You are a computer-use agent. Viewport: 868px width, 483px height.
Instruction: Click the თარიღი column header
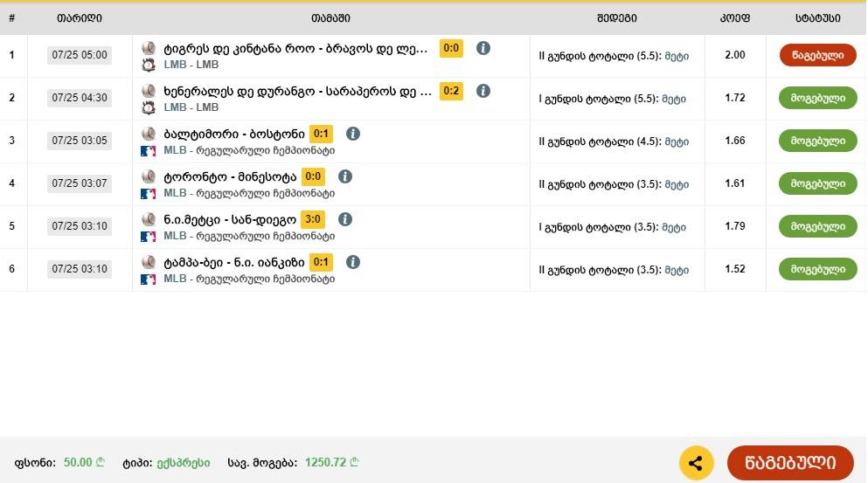[80, 18]
